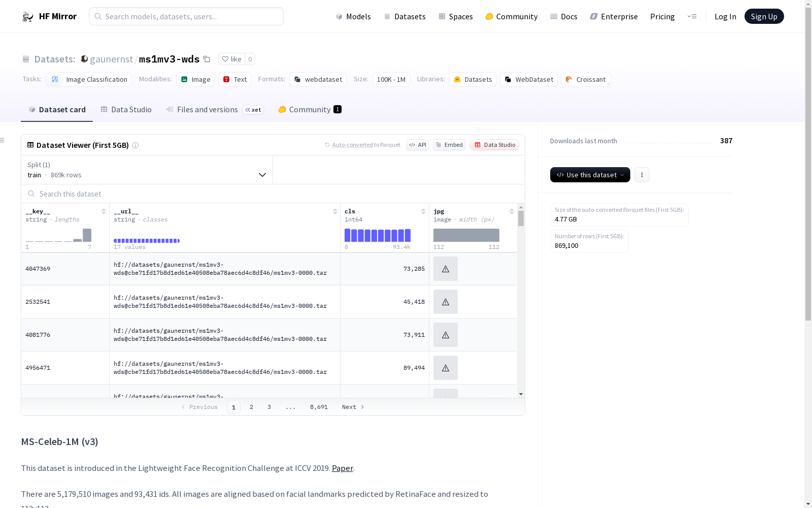Click the webdataset format tag
This screenshot has height=508, width=812.
point(318,79)
